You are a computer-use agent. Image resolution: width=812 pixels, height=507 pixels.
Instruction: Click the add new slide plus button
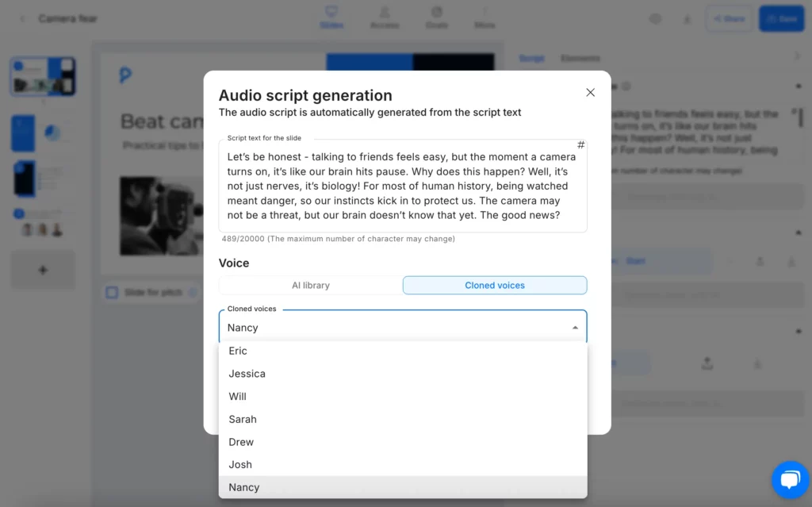(x=43, y=271)
